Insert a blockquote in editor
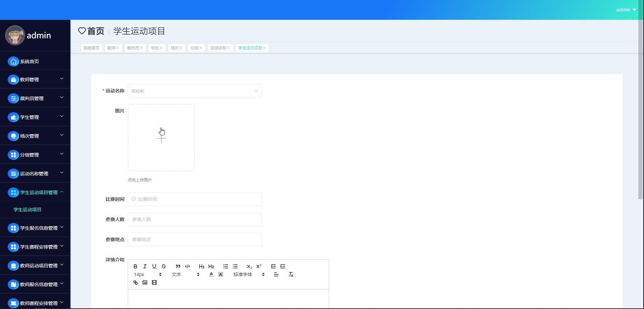Screen dimensions: 644x309 (x=178, y=266)
